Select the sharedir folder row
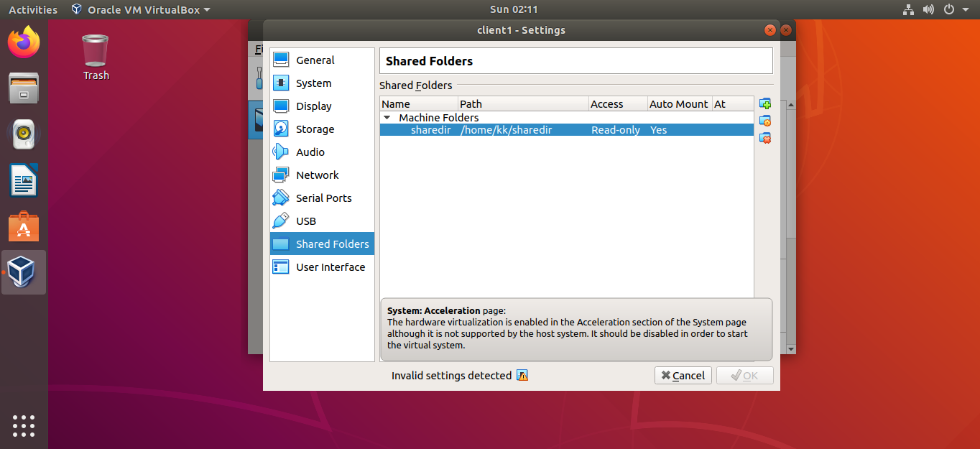The height and width of the screenshot is (449, 980). pos(503,129)
